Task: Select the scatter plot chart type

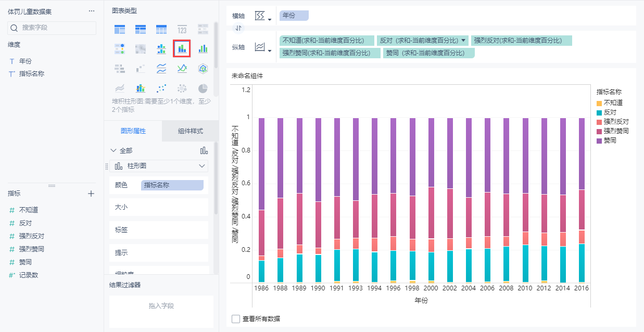Action: [161, 88]
